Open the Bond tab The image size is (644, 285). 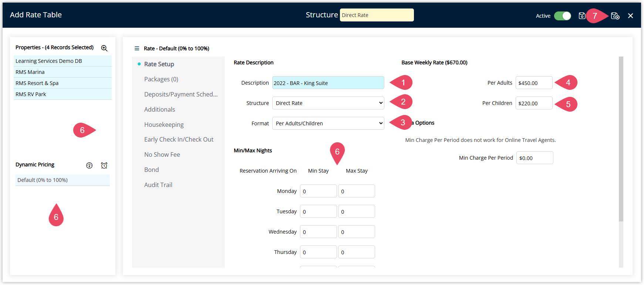coord(151,170)
